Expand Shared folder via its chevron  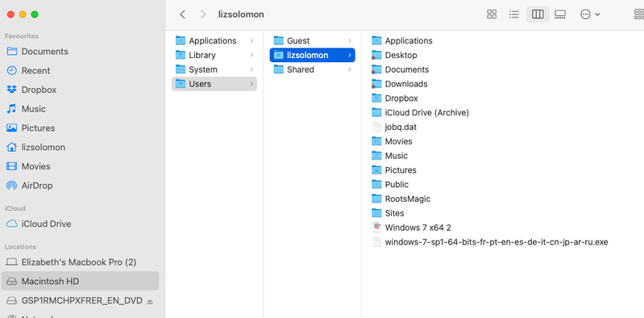[x=350, y=69]
